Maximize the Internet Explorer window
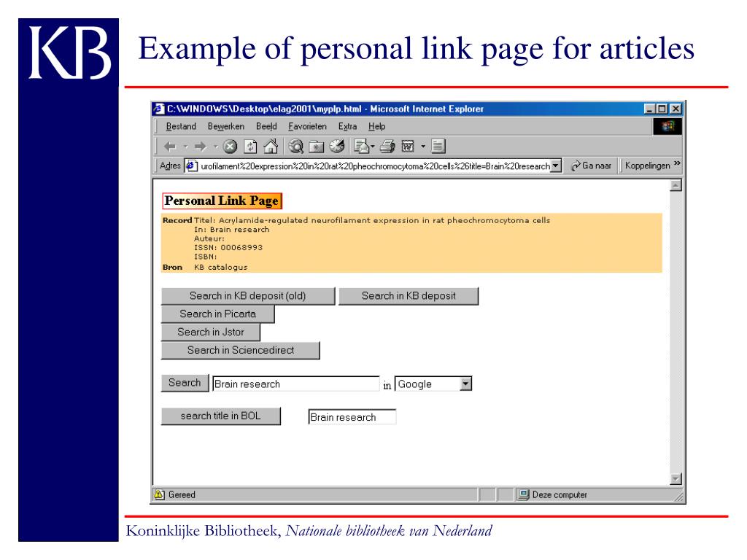 point(662,109)
